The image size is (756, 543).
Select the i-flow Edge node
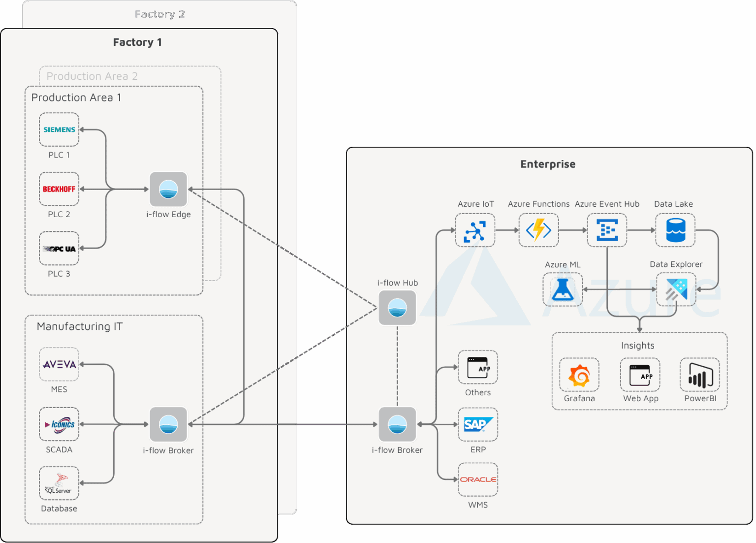(x=168, y=190)
